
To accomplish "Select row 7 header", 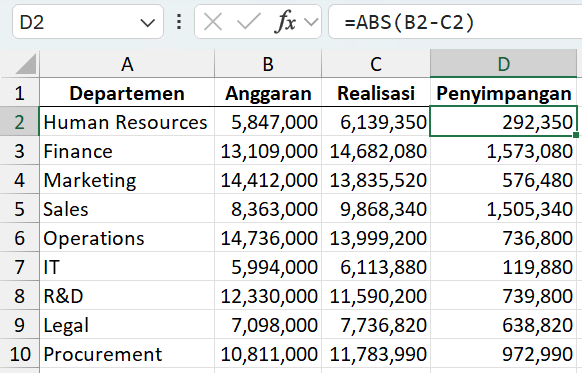I will (20, 266).
